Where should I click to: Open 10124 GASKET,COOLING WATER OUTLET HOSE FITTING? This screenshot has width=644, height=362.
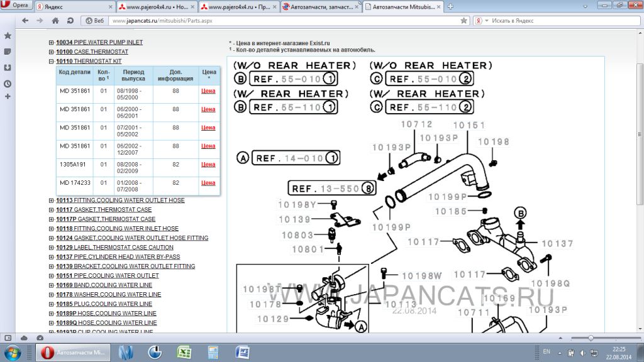coord(132,238)
